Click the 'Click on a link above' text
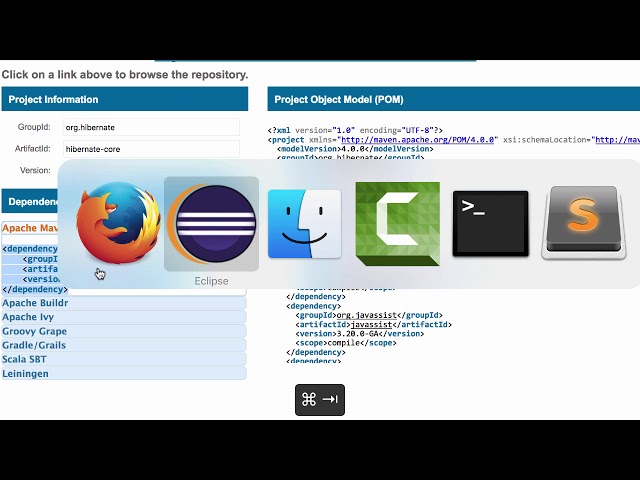The image size is (640, 480). click(x=125, y=75)
